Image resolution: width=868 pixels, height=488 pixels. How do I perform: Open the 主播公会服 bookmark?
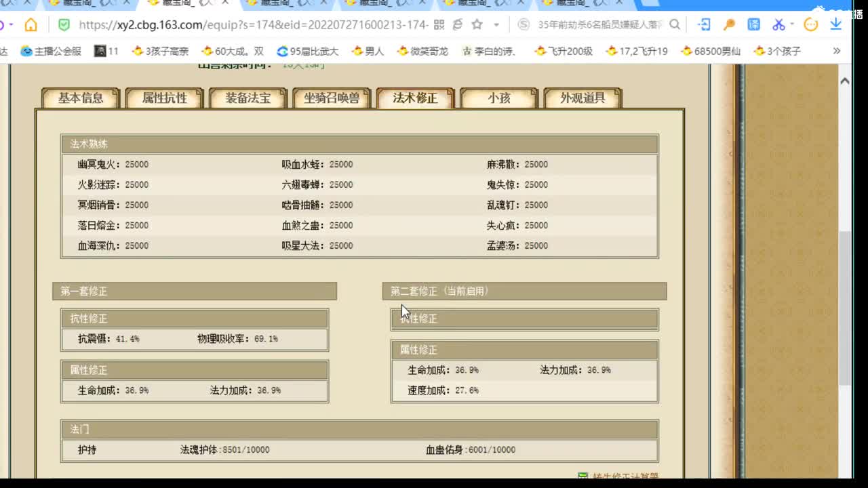(x=52, y=51)
